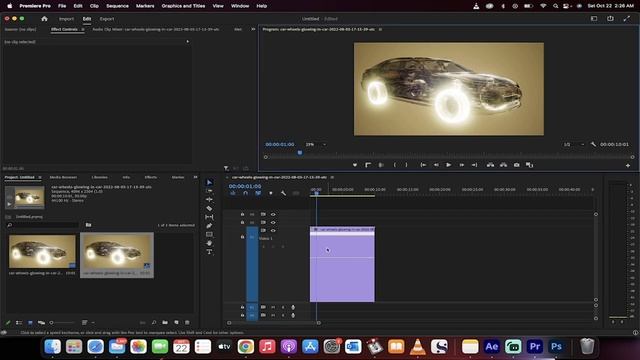Image resolution: width=640 pixels, height=360 pixels.
Task: Open the Program monitor zoom level dropdown
Action: pyautogui.click(x=316, y=144)
